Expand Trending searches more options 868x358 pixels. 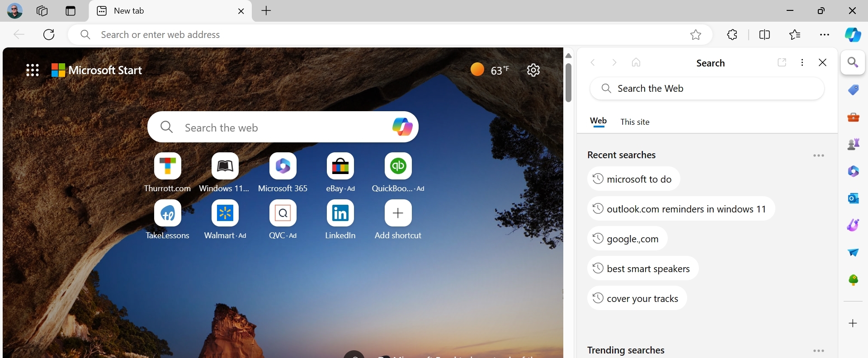pos(819,351)
